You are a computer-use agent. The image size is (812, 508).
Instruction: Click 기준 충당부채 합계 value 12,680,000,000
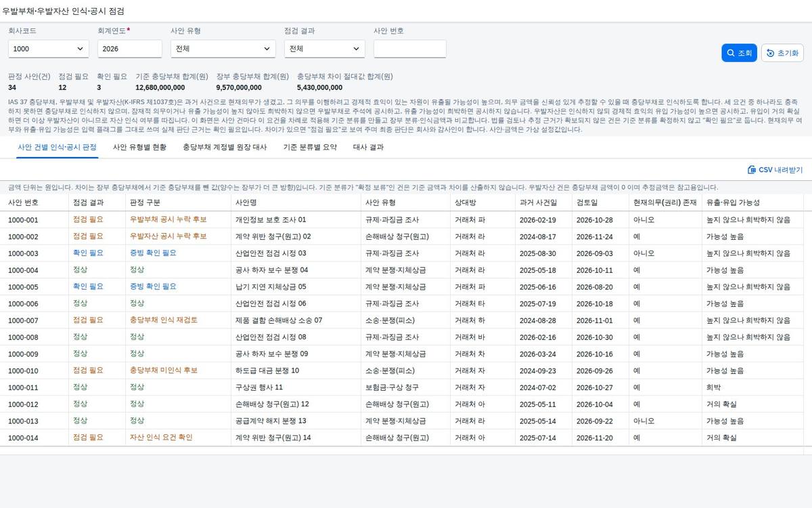pyautogui.click(x=160, y=87)
